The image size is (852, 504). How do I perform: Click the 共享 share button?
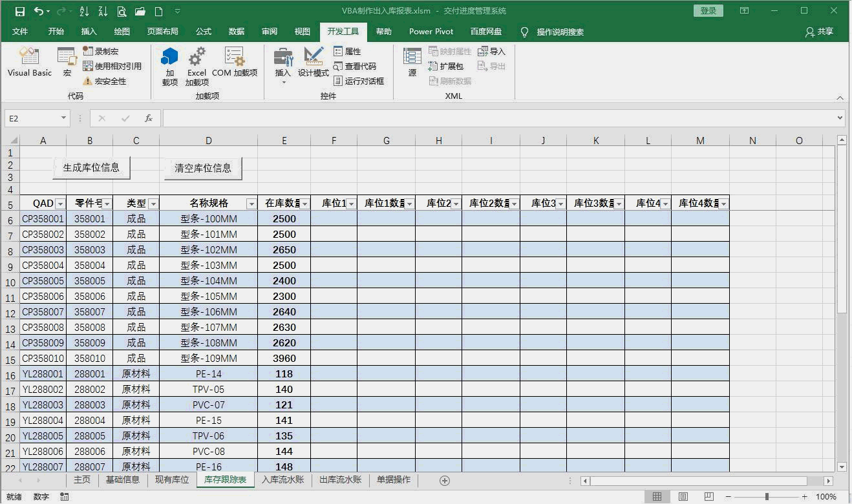pyautogui.click(x=820, y=32)
